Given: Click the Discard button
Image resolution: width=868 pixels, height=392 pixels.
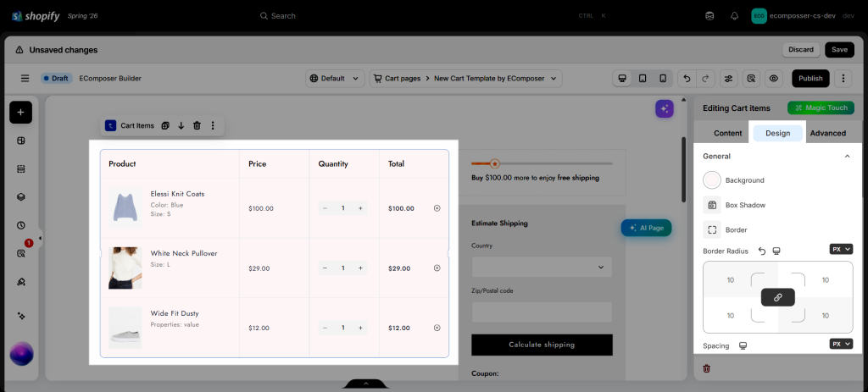Looking at the screenshot, I should (801, 50).
